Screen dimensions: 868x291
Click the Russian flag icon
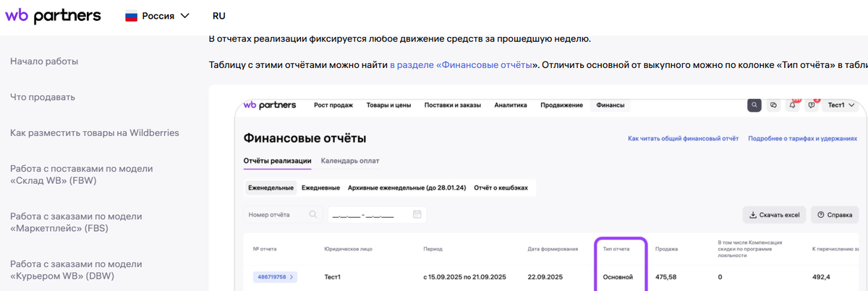[132, 15]
